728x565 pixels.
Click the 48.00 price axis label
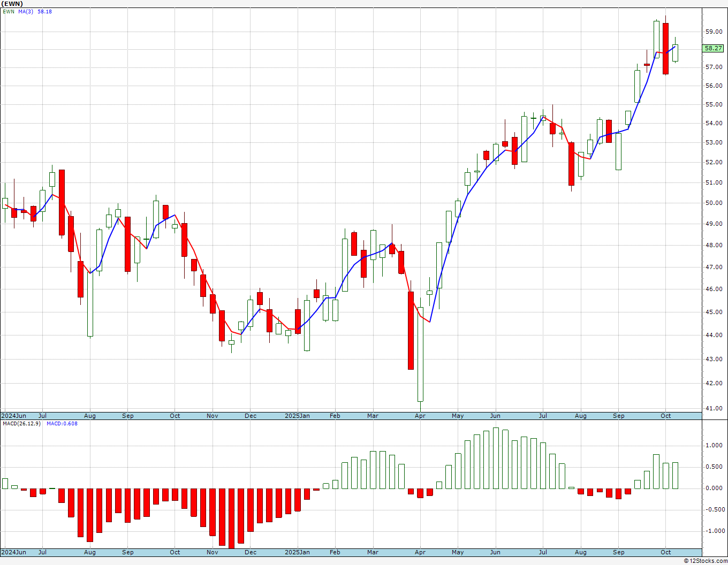[x=714, y=246]
